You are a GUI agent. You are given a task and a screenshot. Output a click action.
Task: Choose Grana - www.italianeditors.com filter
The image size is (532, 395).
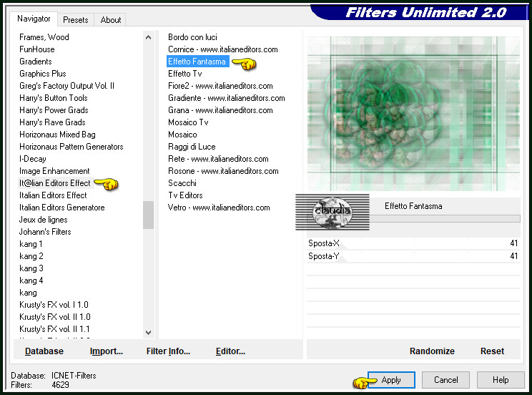pos(220,110)
